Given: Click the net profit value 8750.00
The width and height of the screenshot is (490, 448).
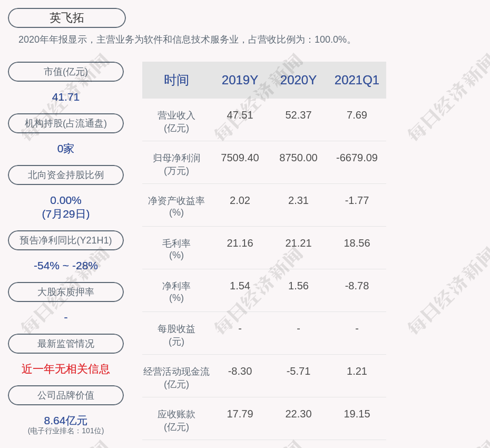Looking at the screenshot, I should (x=298, y=158).
